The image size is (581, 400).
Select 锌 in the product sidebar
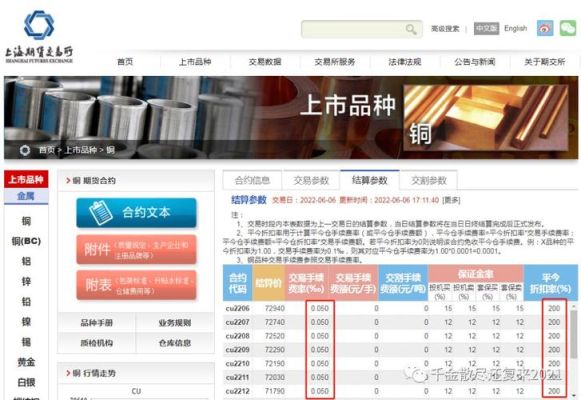pyautogui.click(x=26, y=281)
